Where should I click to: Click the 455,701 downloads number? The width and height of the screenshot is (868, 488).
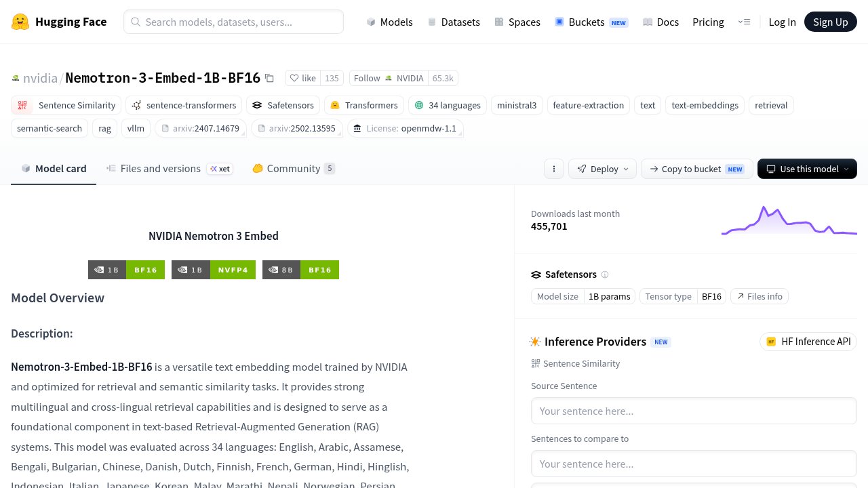pos(549,226)
